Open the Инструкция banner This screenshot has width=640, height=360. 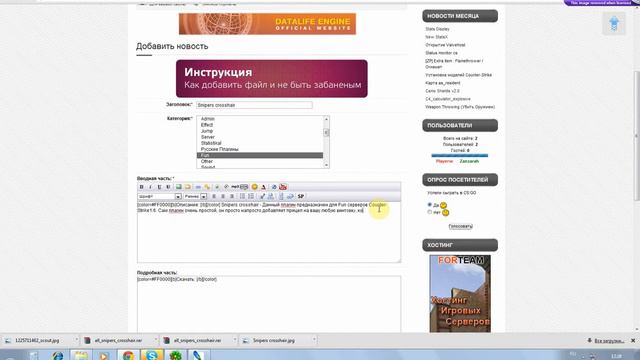pos(271,79)
